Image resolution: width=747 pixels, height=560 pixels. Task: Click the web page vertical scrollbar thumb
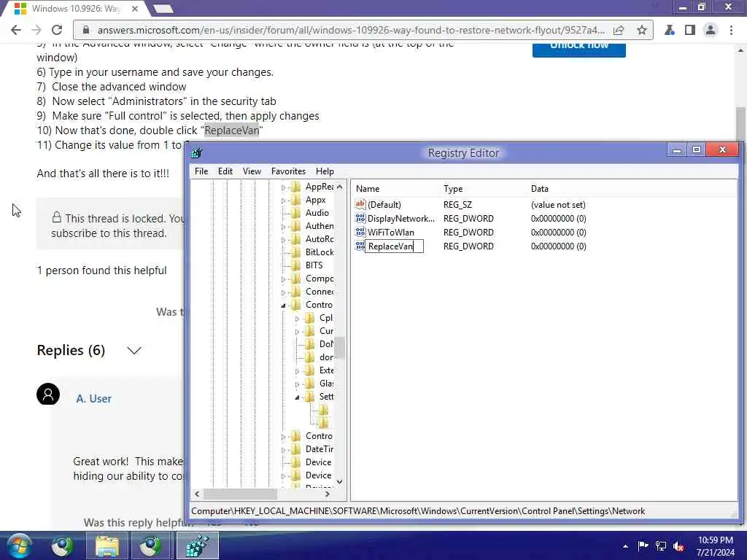point(740,126)
